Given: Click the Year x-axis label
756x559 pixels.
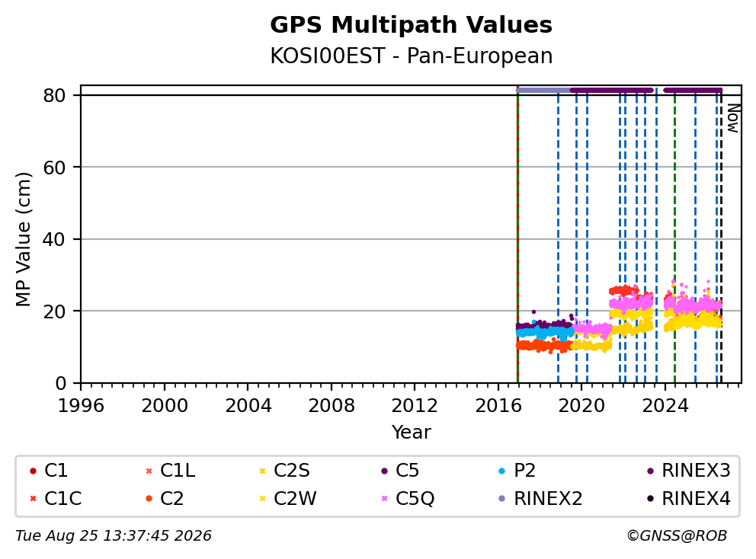Looking at the screenshot, I should pyautogui.click(x=411, y=433).
